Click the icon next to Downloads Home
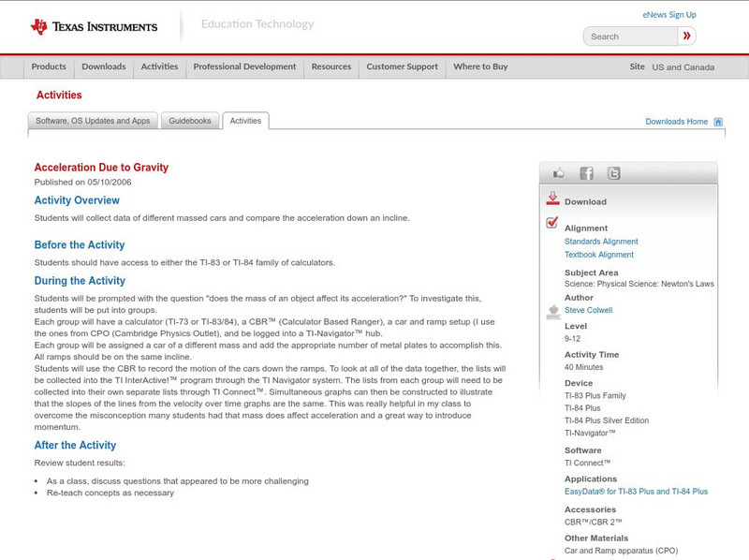Screen dimensions: 749x560 point(718,122)
